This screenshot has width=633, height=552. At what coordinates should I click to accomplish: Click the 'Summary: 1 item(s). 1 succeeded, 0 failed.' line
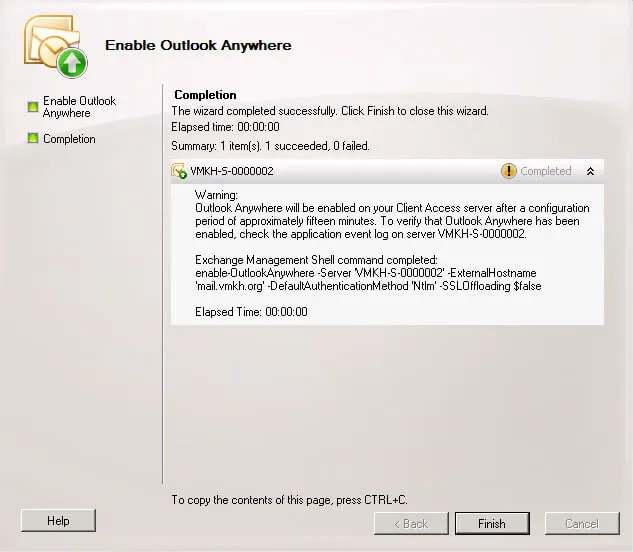pos(270,146)
